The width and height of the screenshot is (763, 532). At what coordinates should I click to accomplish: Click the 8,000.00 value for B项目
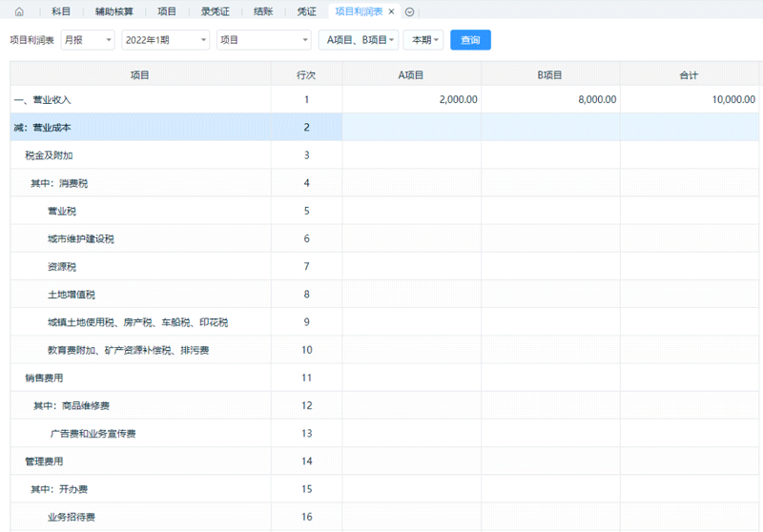pos(597,100)
